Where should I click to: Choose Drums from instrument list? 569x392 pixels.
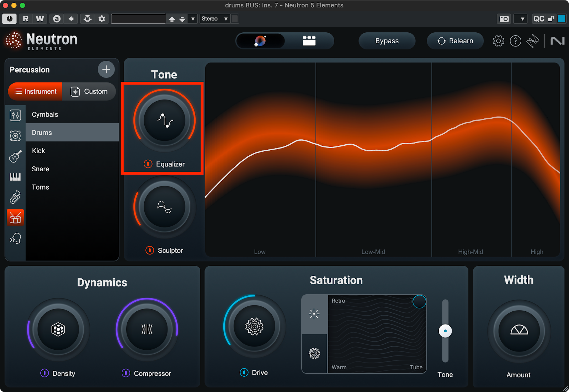point(72,133)
